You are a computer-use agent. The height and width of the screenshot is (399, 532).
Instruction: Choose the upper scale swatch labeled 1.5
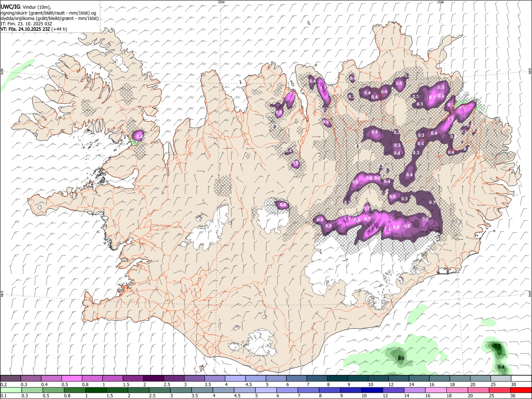click(x=133, y=378)
